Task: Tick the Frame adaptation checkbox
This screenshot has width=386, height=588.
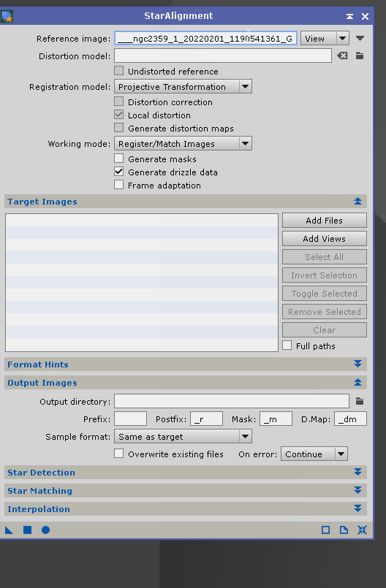Action: coord(118,185)
